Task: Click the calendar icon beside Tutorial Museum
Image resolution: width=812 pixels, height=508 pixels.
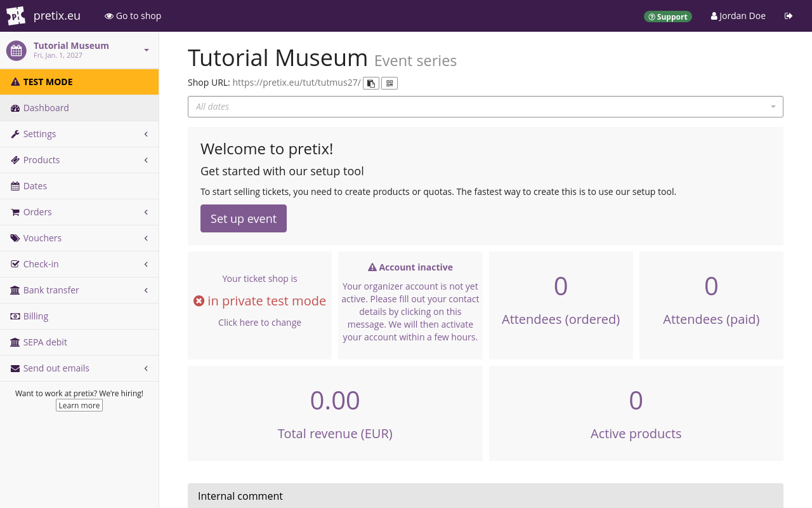Action: click(16, 50)
